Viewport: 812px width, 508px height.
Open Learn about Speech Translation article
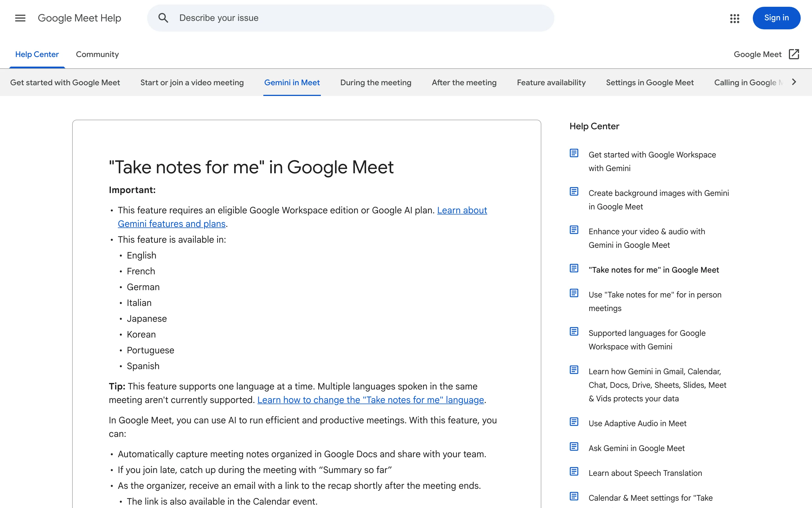point(645,473)
